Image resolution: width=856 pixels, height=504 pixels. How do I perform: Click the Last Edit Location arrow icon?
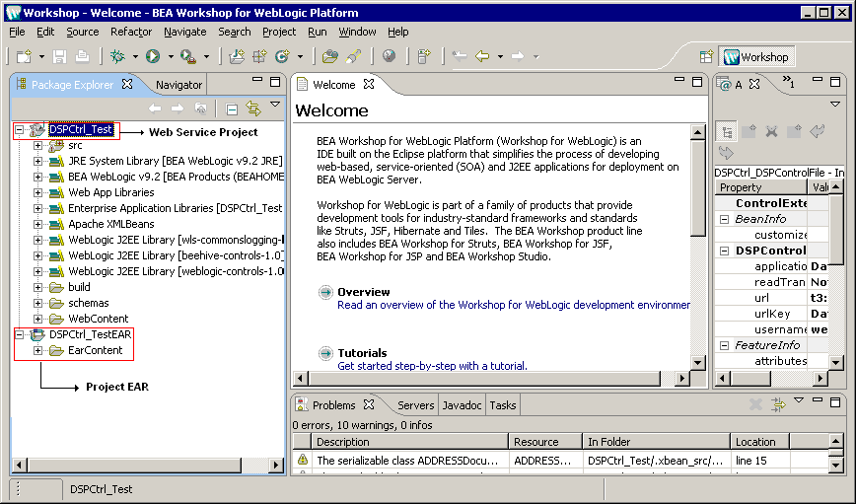tap(460, 56)
